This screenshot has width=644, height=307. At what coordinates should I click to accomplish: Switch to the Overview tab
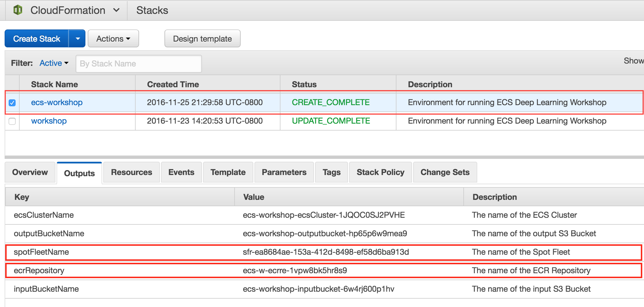click(30, 172)
